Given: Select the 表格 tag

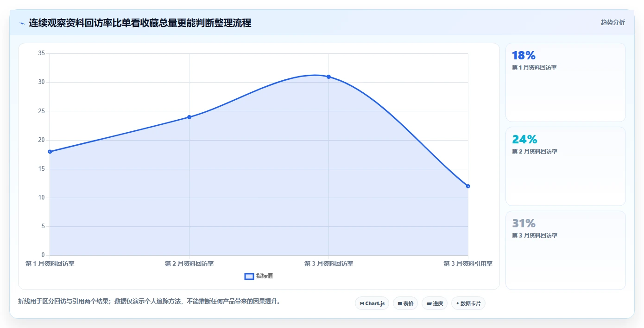Looking at the screenshot, I should tap(405, 303).
